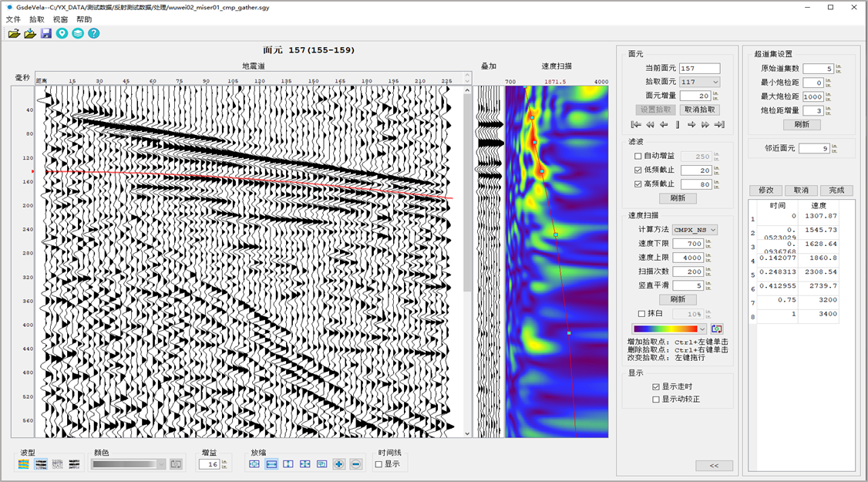Toggle the 显示动较正 checkbox
Viewport: 868px width, 482px height.
(x=656, y=399)
